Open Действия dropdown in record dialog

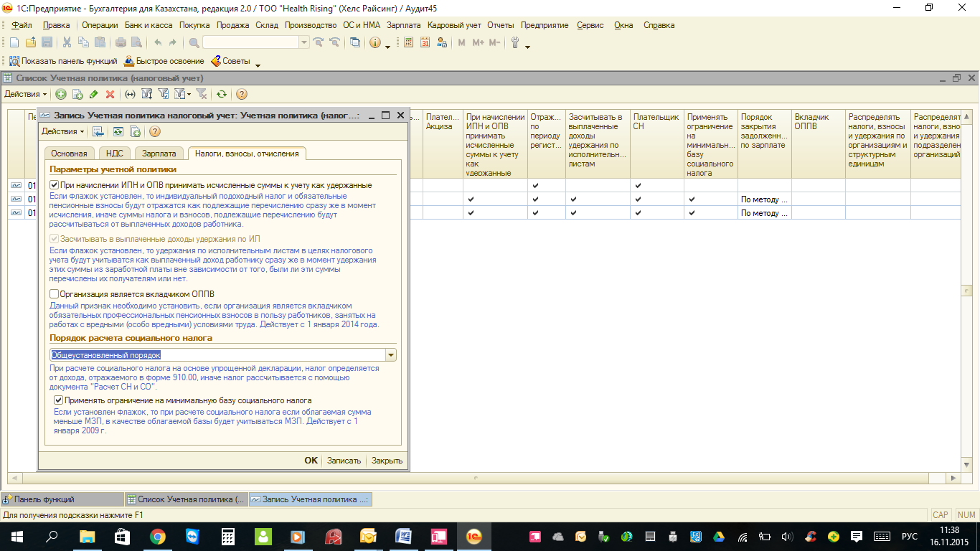(x=63, y=131)
